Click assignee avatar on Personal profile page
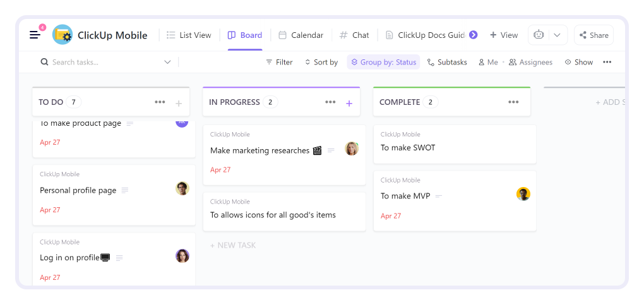Image resolution: width=644 pixels, height=302 pixels. tap(182, 188)
